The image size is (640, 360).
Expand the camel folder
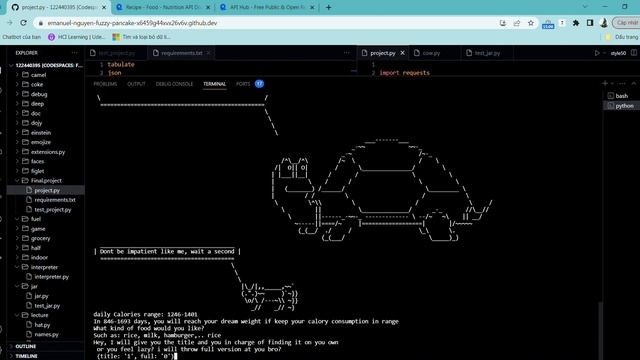[46, 75]
